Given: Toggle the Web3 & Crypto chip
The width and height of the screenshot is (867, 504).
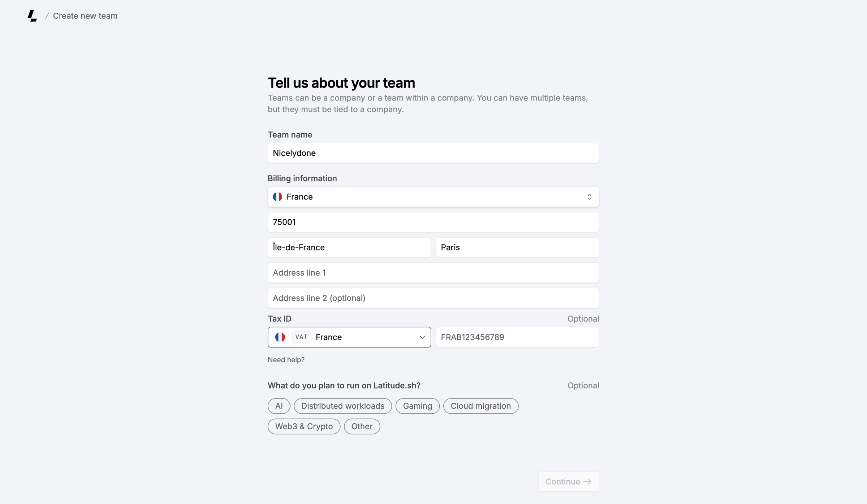Looking at the screenshot, I should [x=304, y=426].
